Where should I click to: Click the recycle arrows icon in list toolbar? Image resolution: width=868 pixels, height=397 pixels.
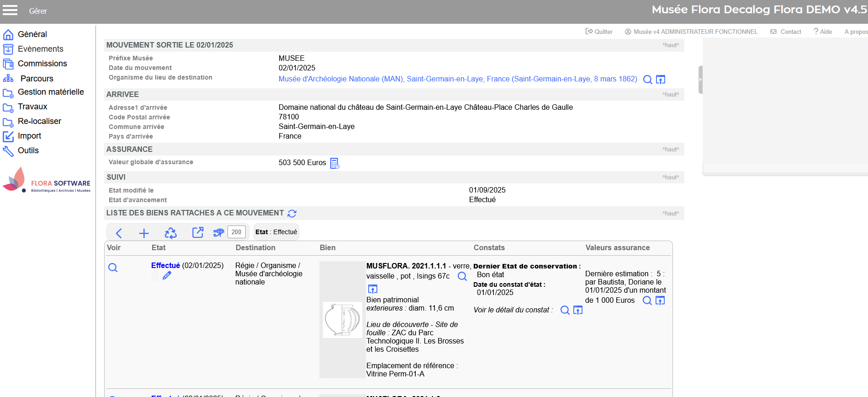(170, 233)
